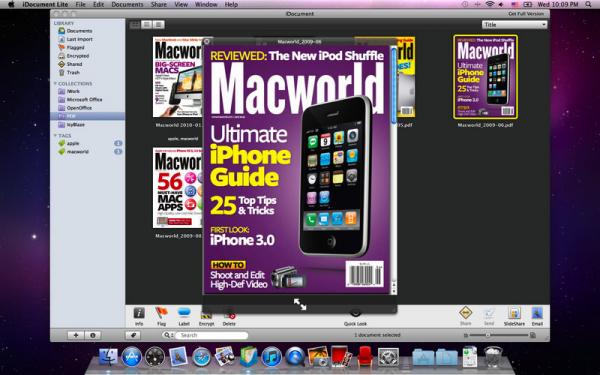This screenshot has height=375, width=600.
Task: Add a new collection with the plus button
Action: coord(76,335)
